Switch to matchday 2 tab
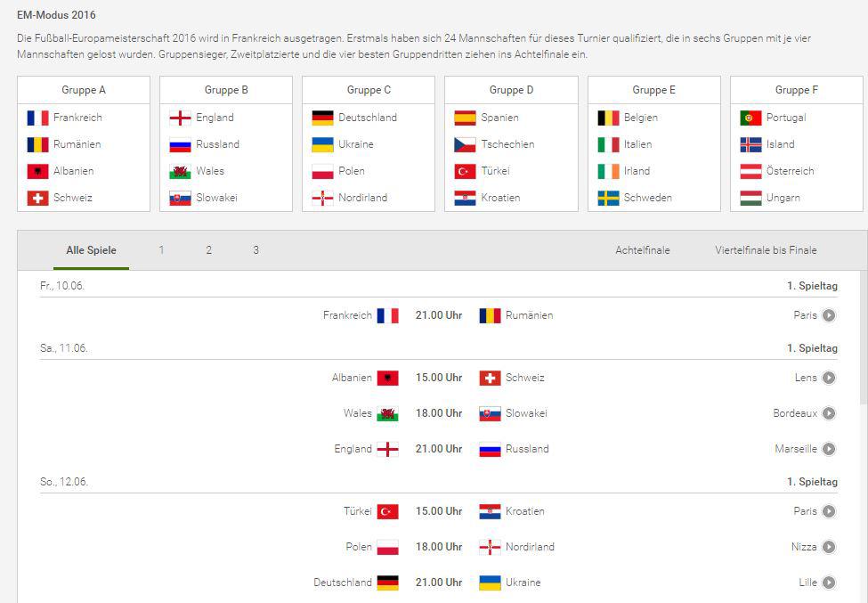Screen dimensions: 868x603 click(208, 250)
